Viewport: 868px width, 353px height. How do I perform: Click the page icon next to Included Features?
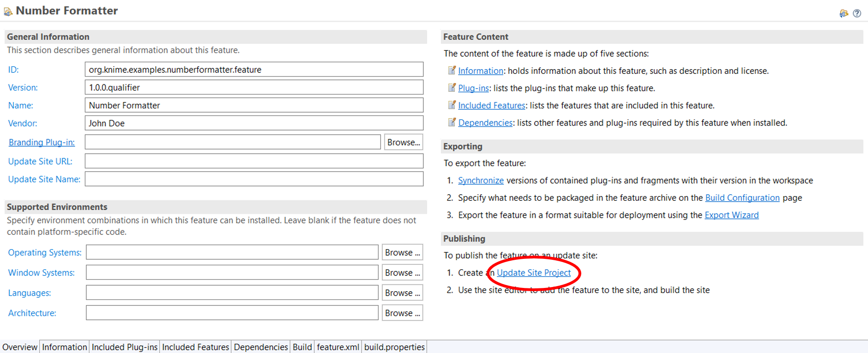452,105
